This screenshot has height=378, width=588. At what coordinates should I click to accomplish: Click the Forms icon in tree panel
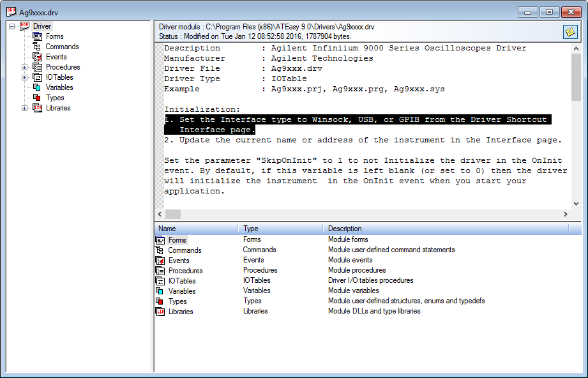click(37, 36)
